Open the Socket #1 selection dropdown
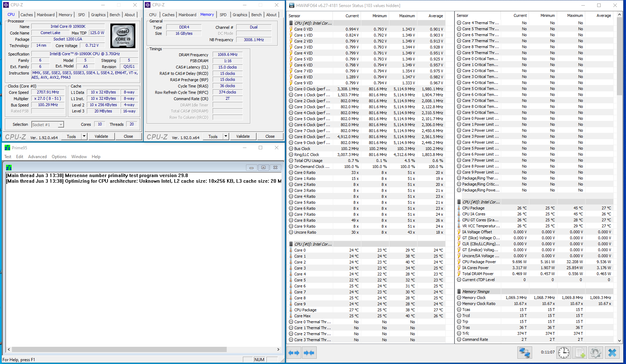 (x=61, y=125)
